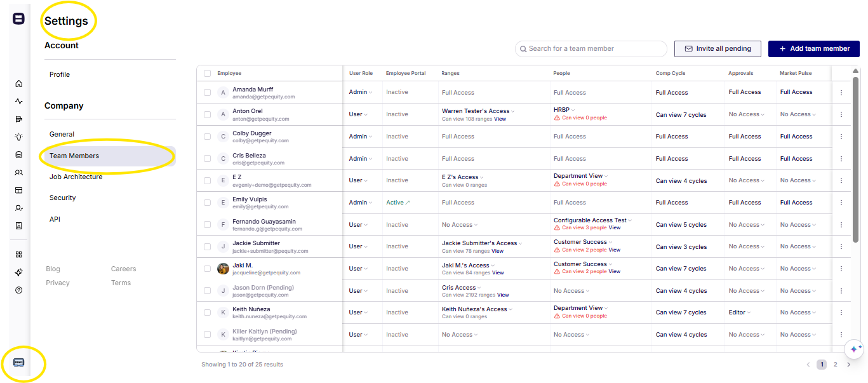Click the sparkle AI assistant button
This screenshot has width=868, height=383.
click(x=854, y=349)
